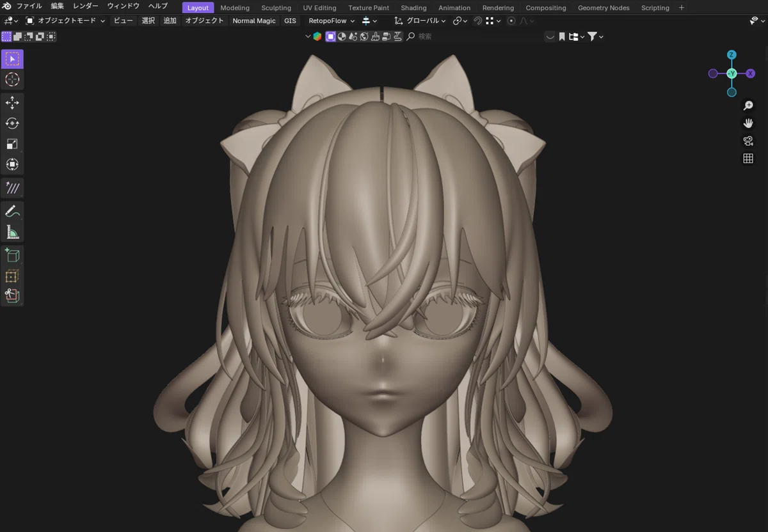The width and height of the screenshot is (768, 532).
Task: Select the Select Box tool
Action: tap(12, 59)
